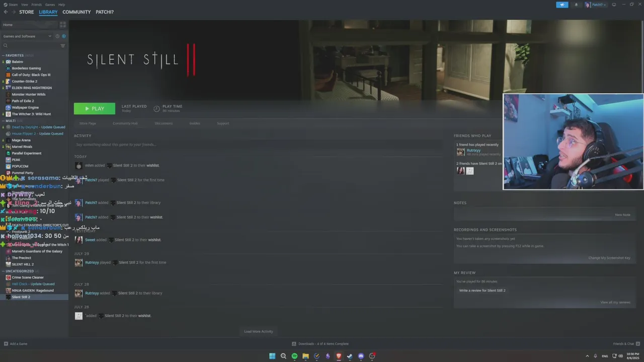Open Discussions link
644x362 pixels.
click(164, 123)
